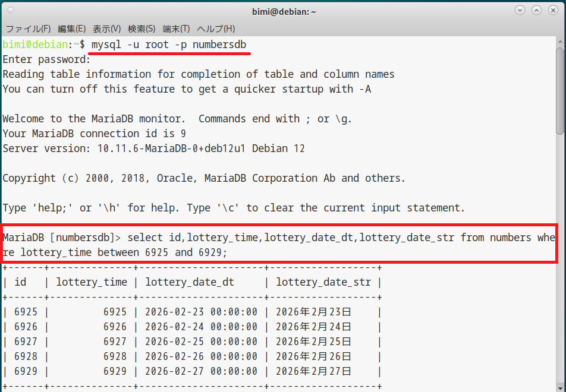The height and width of the screenshot is (392, 566).
Task: Click the empty scrollbar track below the thumb
Action: coord(561,267)
